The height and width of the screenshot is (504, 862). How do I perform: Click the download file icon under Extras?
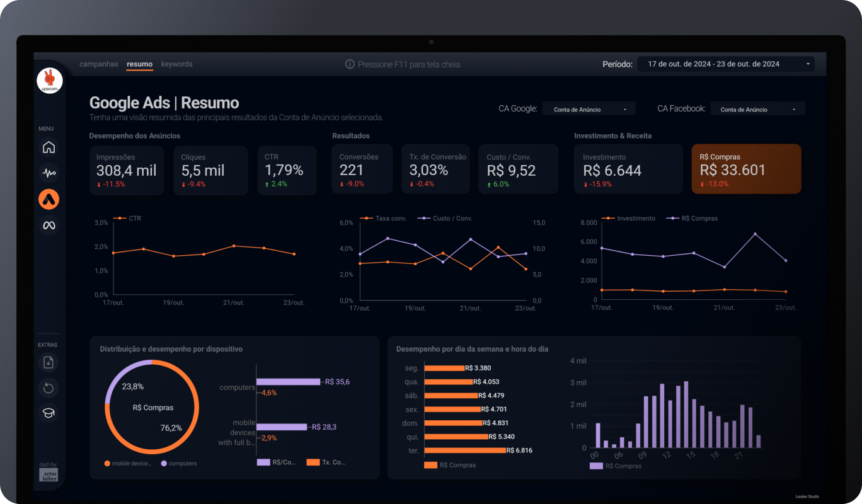tap(49, 362)
